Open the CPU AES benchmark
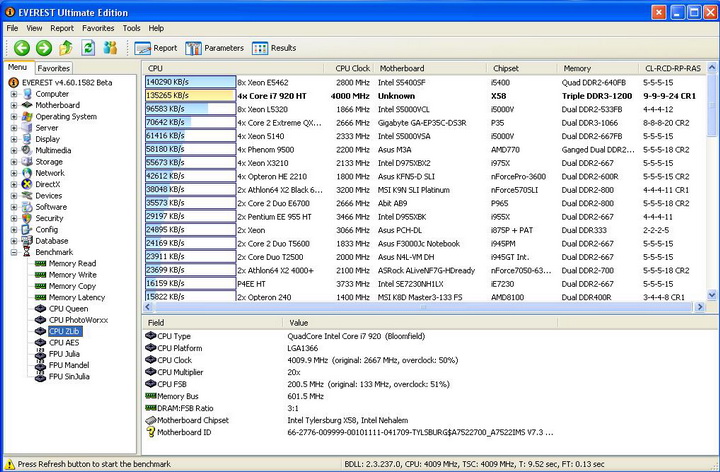Screen dimensions: 720x472 tap(64, 343)
